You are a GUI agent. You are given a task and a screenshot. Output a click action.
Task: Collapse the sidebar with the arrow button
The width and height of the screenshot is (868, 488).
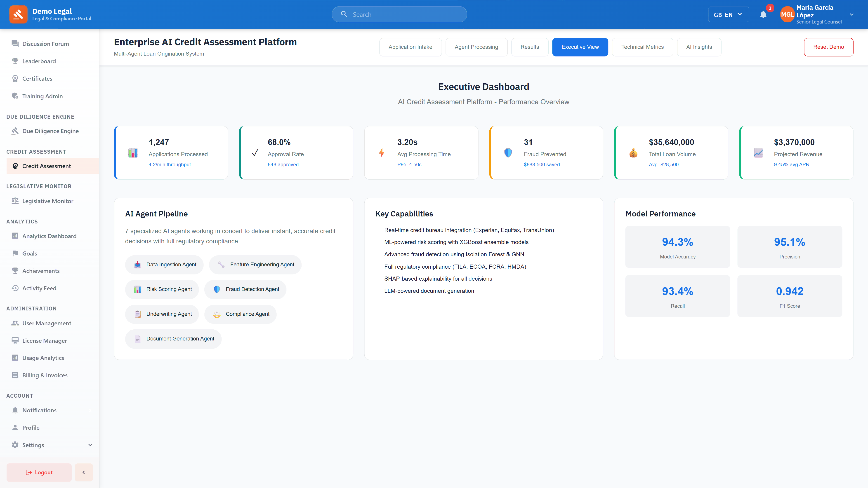click(x=84, y=472)
